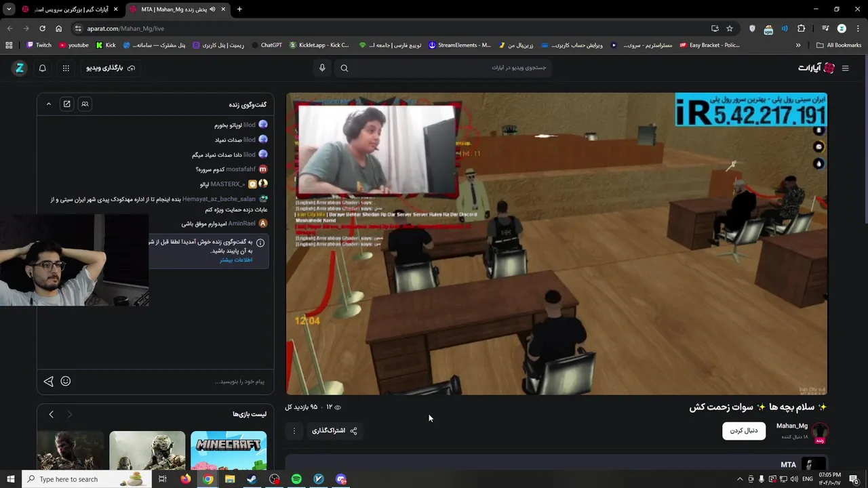Click the follow (دنبال کردن) button

744,430
